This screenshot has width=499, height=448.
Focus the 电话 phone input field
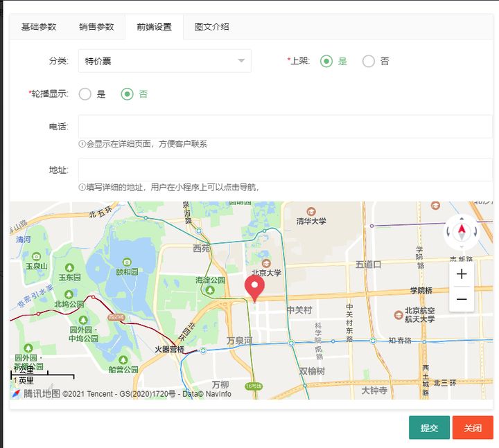[284, 127]
